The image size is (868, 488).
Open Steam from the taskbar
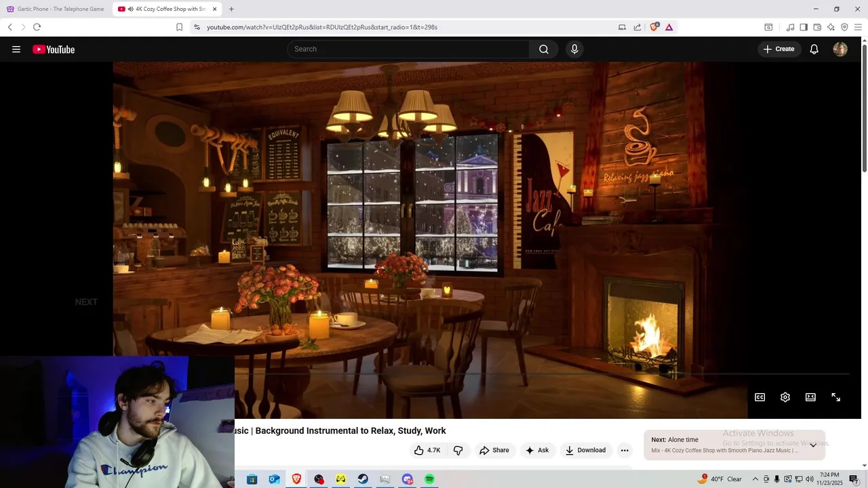point(363,479)
